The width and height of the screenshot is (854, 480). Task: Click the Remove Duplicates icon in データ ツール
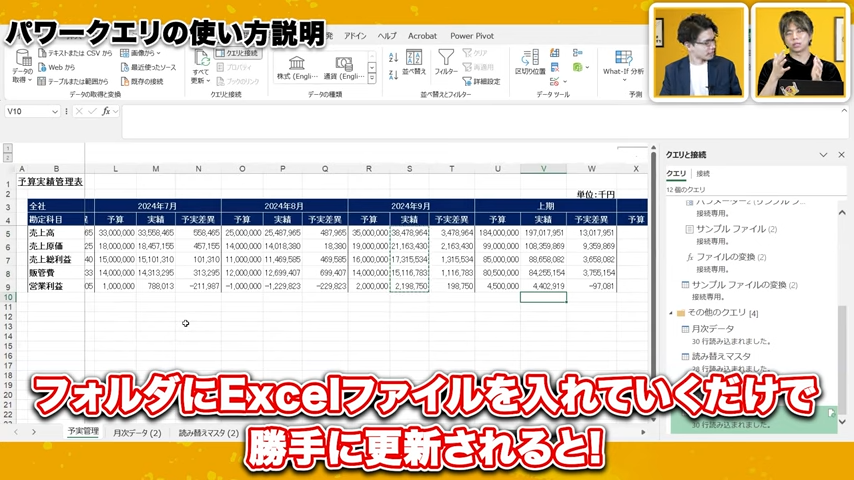coord(554,67)
